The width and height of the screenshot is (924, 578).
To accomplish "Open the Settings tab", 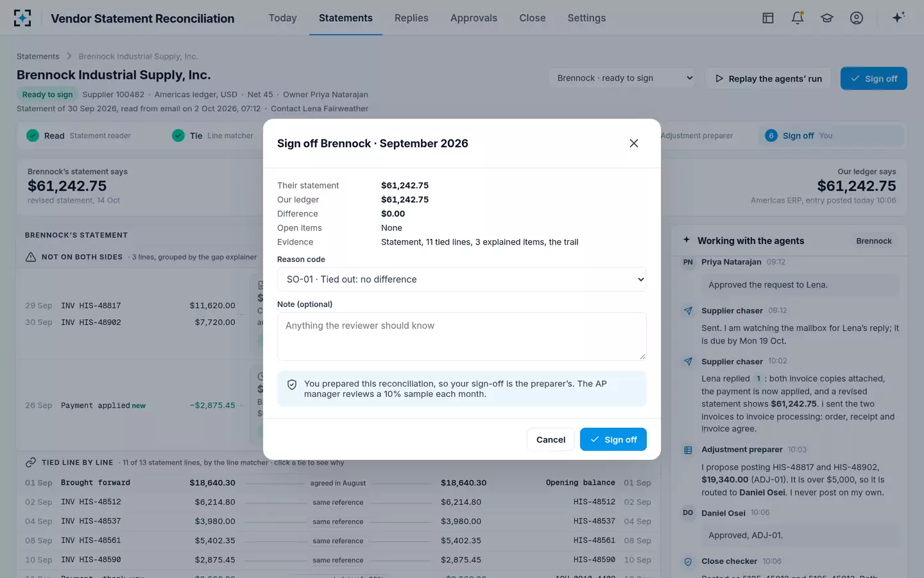I will click(x=586, y=18).
